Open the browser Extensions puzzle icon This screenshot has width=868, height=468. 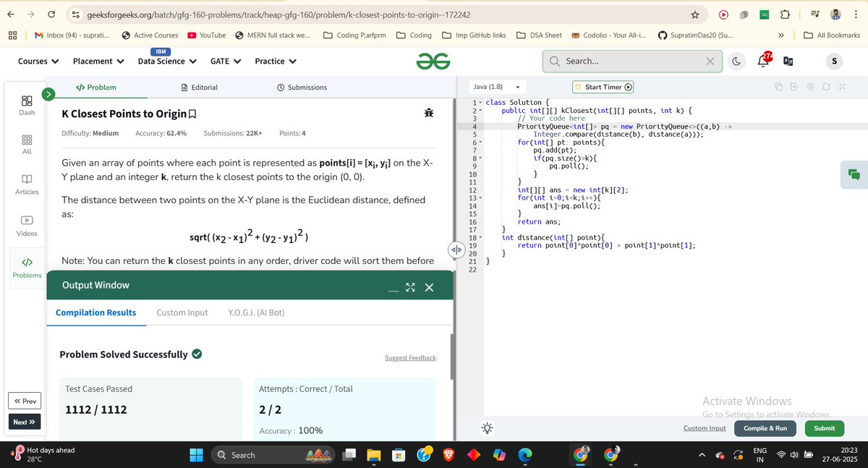coord(785,14)
